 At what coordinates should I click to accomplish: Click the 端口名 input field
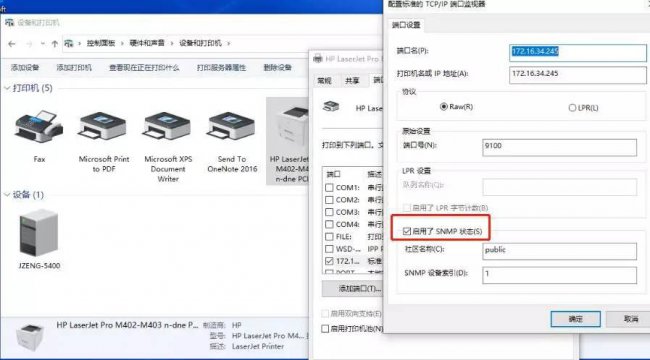[x=577, y=52]
